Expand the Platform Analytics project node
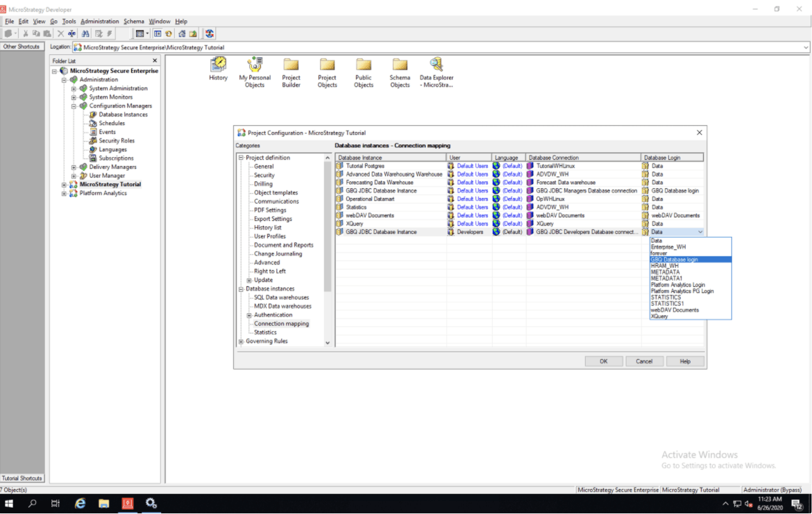Image resolution: width=812 pixels, height=514 pixels. click(x=65, y=193)
